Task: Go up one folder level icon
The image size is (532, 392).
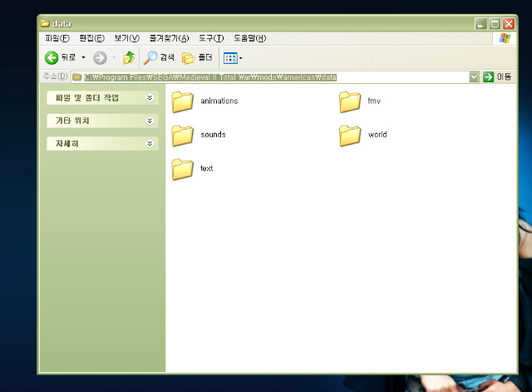Action: click(129, 57)
